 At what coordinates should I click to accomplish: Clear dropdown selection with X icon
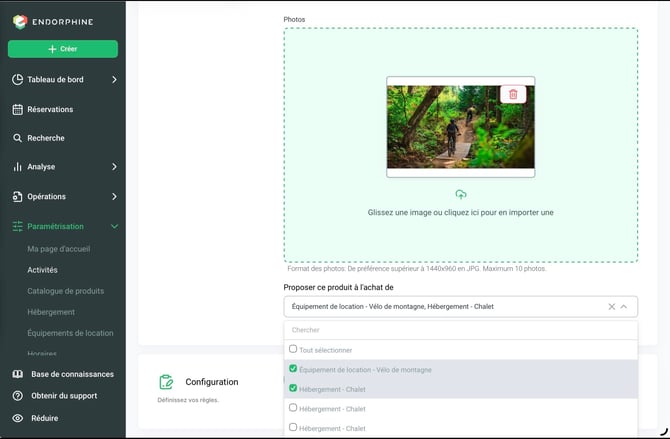pyautogui.click(x=611, y=306)
